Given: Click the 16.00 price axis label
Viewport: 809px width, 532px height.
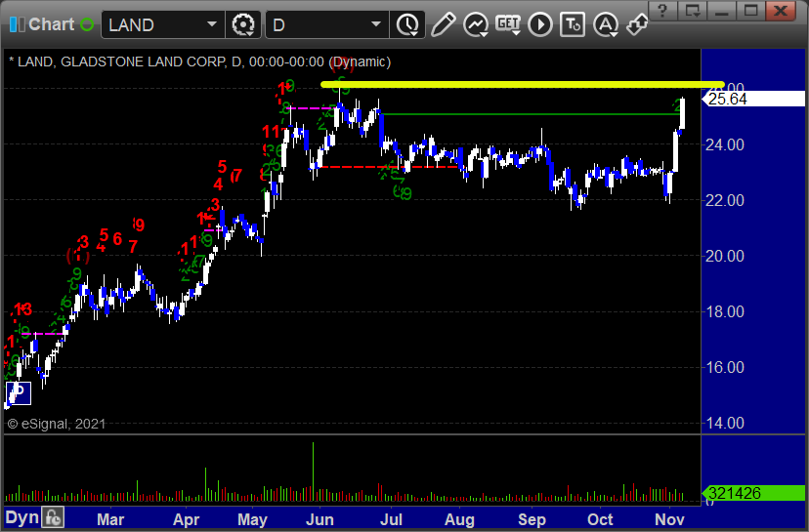Looking at the screenshot, I should pyautogui.click(x=725, y=368).
